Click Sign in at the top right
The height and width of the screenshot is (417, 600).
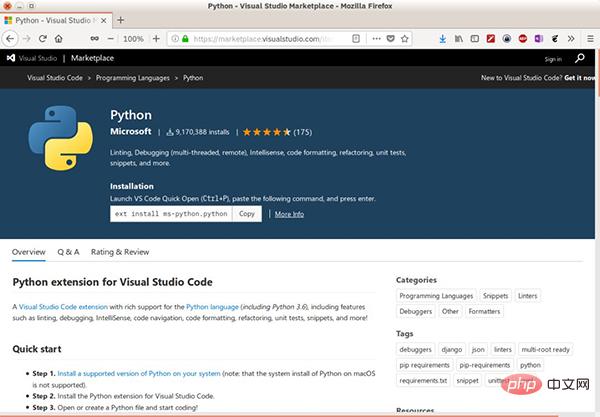tap(553, 59)
